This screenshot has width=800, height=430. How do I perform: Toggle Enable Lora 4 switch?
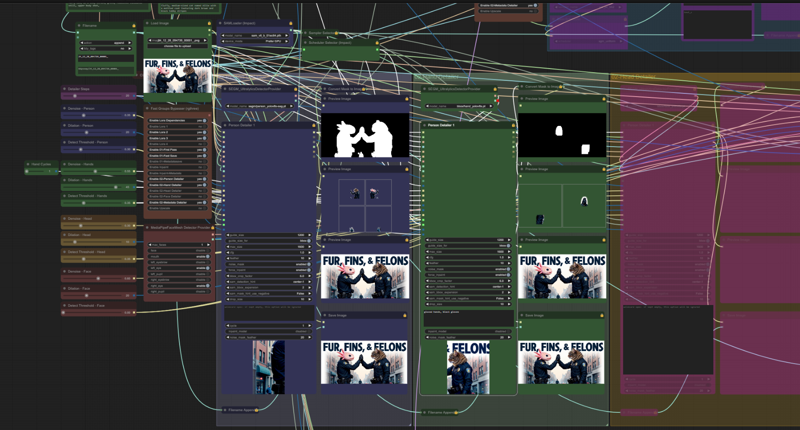[x=177, y=144]
